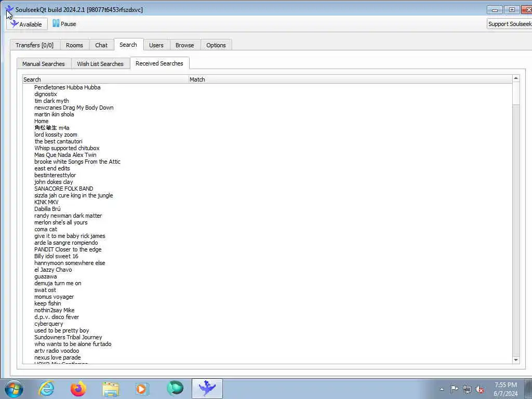Click the Available status button
Screen dimensions: 532x399
[x=27, y=24]
